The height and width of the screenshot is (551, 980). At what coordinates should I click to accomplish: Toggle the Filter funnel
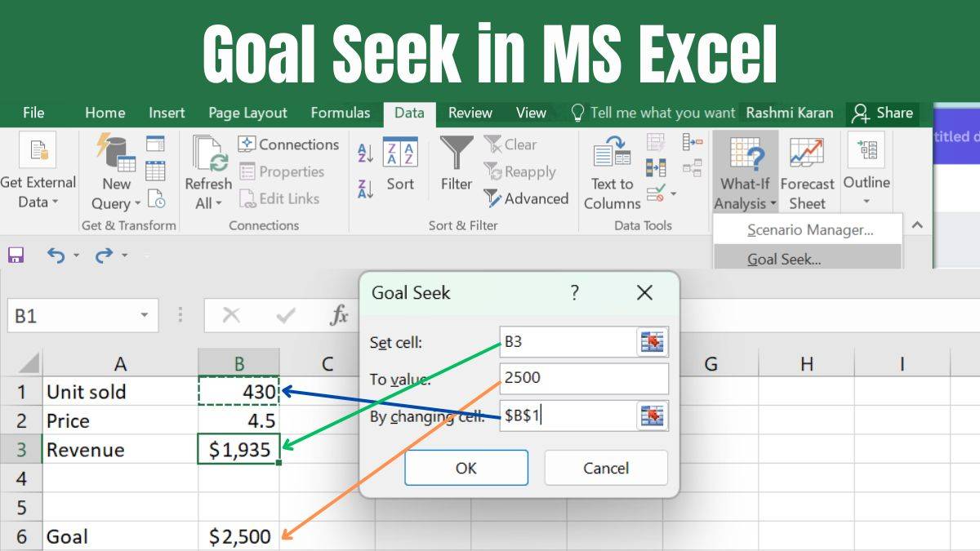coord(457,163)
